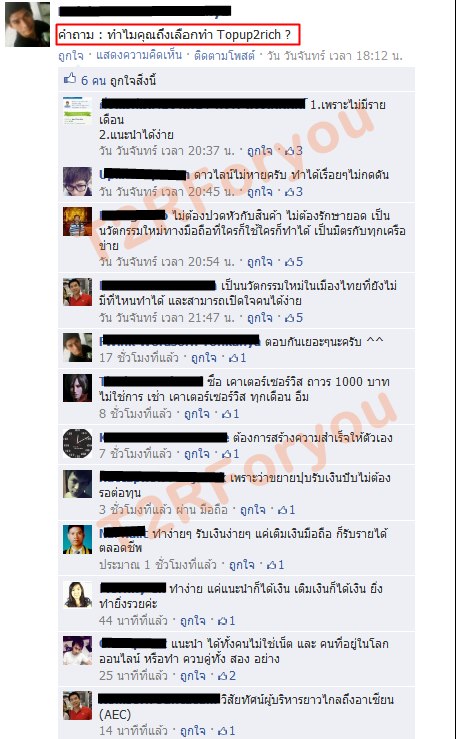Like the comment posted '14 นาทีที่แล้ว'

point(193,731)
